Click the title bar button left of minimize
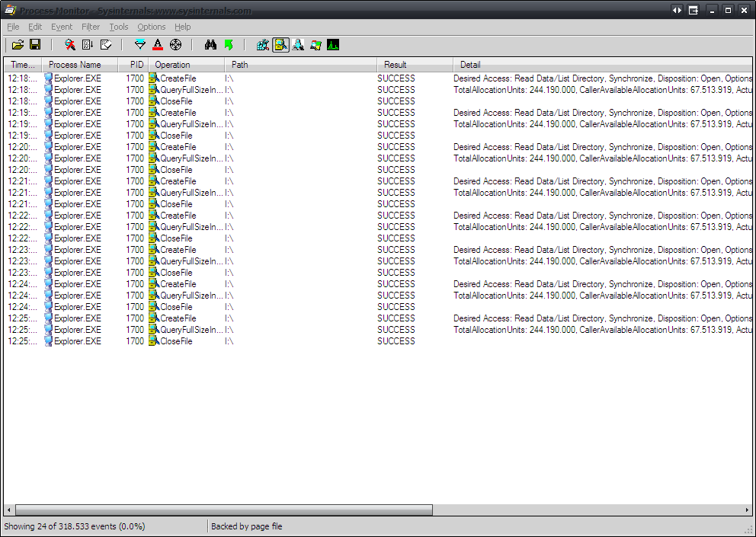Screen dimensions: 756x537 (694, 10)
